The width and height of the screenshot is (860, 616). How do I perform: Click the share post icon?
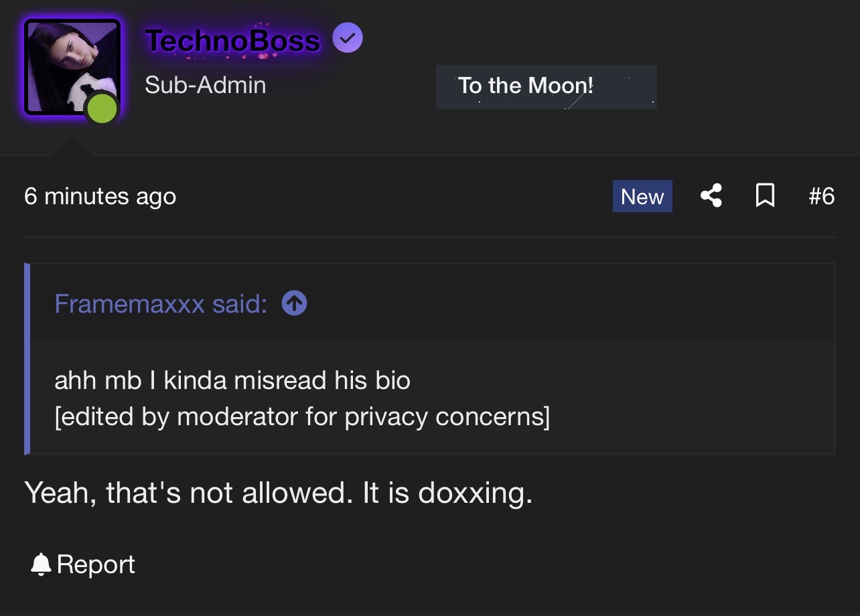tap(711, 196)
